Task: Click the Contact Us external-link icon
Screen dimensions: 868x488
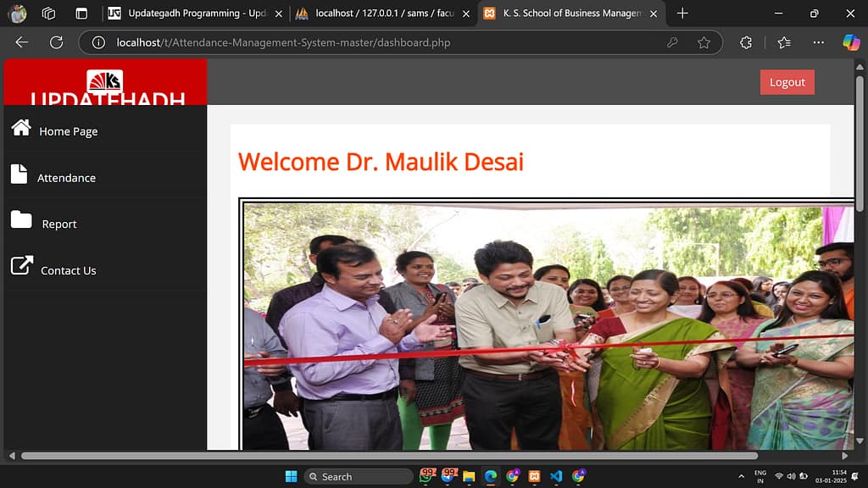Action: pyautogui.click(x=21, y=266)
